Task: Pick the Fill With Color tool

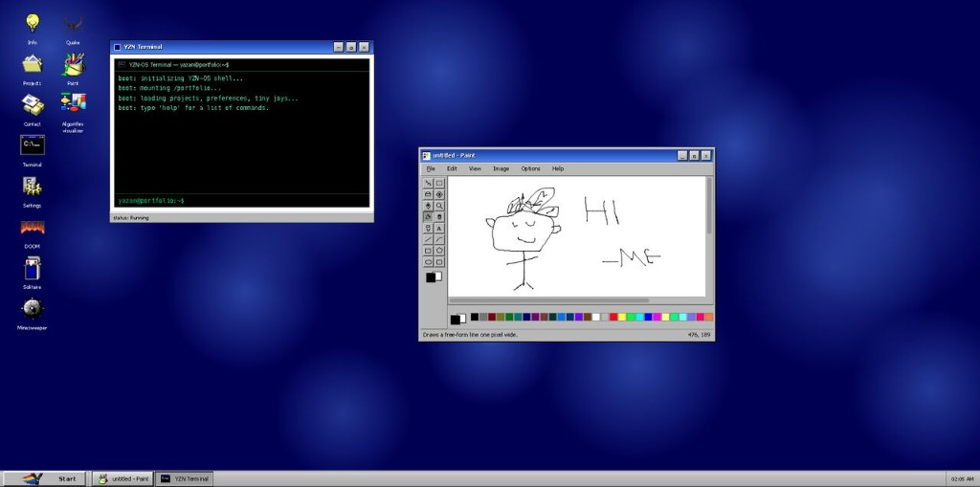Action: (439, 194)
